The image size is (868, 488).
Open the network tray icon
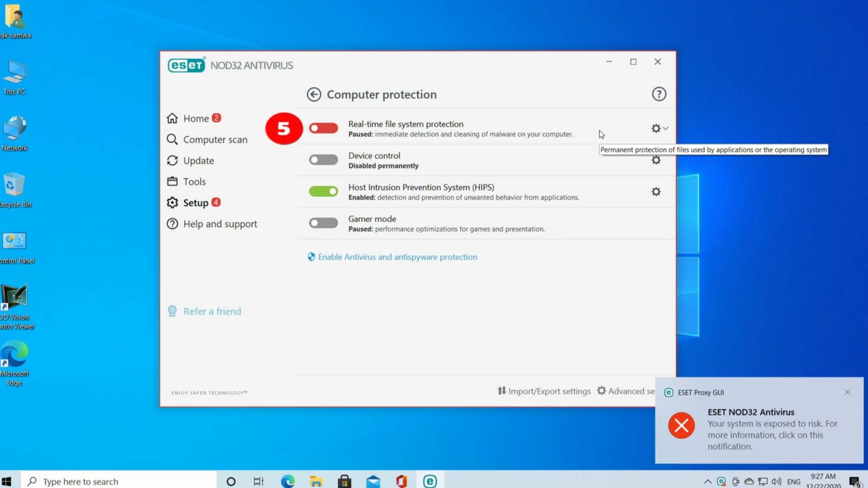pos(763,482)
